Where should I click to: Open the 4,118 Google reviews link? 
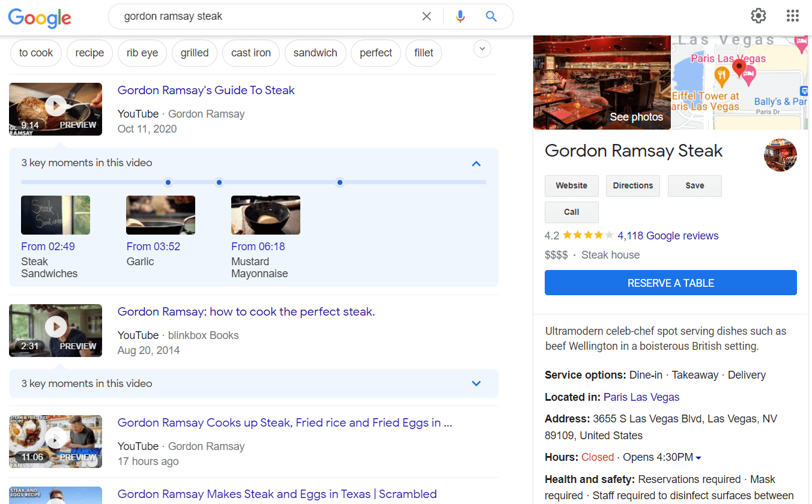(x=668, y=236)
